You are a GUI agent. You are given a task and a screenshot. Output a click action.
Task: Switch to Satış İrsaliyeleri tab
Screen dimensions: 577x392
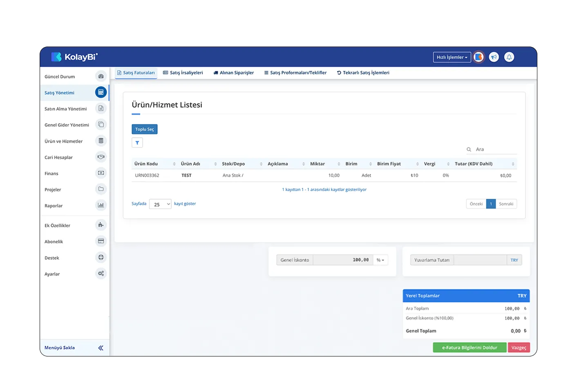pyautogui.click(x=183, y=73)
